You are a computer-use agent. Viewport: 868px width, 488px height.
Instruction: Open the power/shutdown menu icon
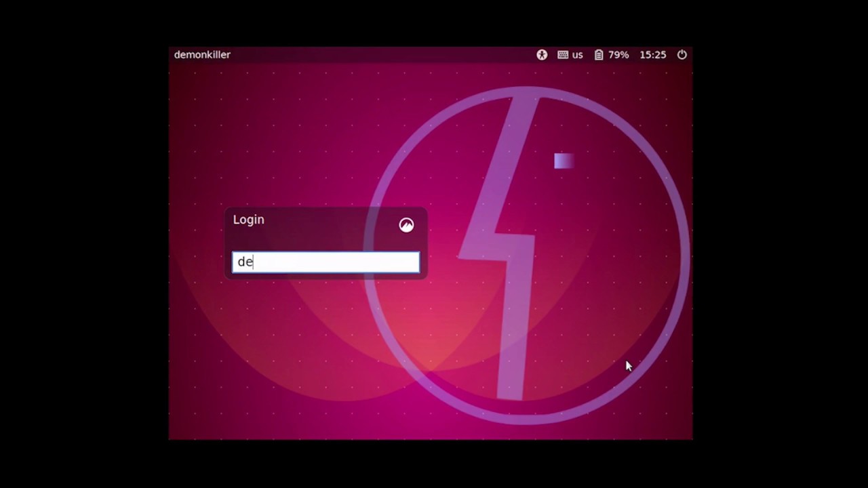pyautogui.click(x=682, y=55)
